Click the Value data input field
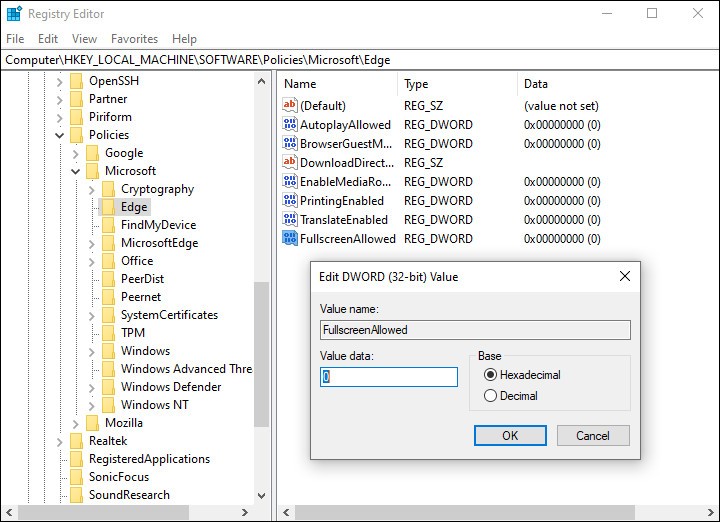The height and width of the screenshot is (522, 720). 389,377
